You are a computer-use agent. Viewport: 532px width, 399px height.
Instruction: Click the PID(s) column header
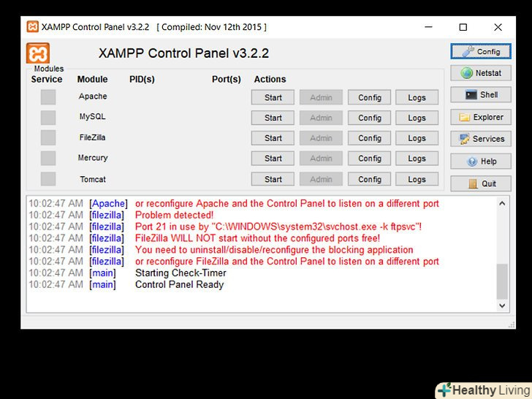click(142, 80)
